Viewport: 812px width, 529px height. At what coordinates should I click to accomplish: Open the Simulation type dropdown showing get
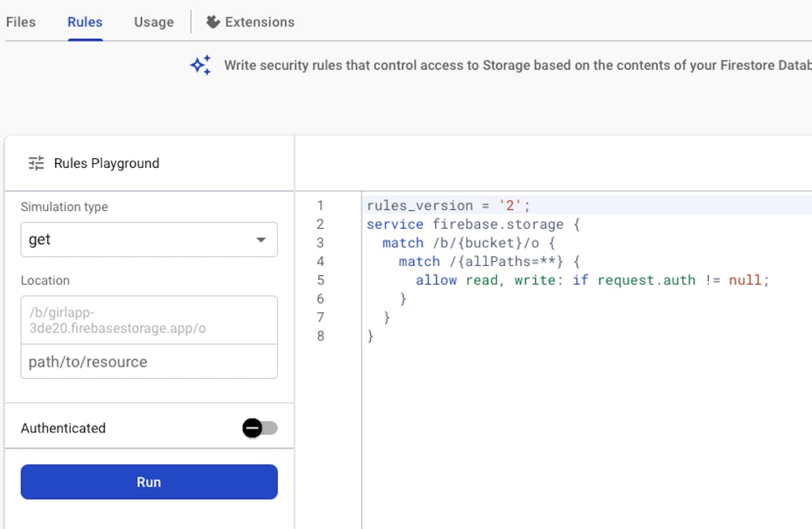(149, 239)
